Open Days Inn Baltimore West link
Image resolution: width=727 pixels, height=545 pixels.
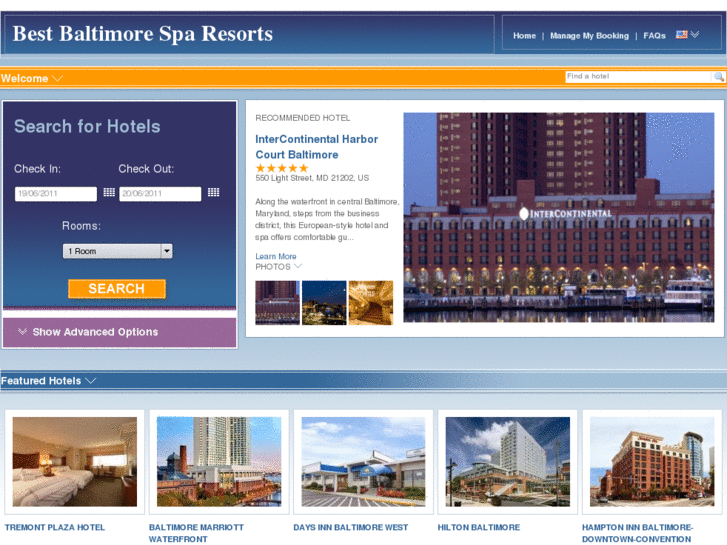pyautogui.click(x=351, y=527)
